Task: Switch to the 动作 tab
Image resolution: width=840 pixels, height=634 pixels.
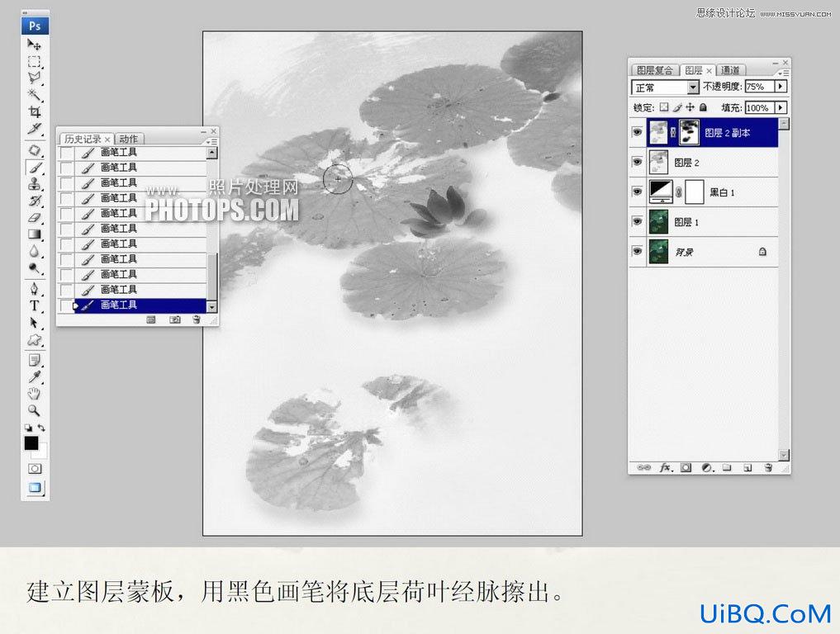Action: (x=129, y=139)
